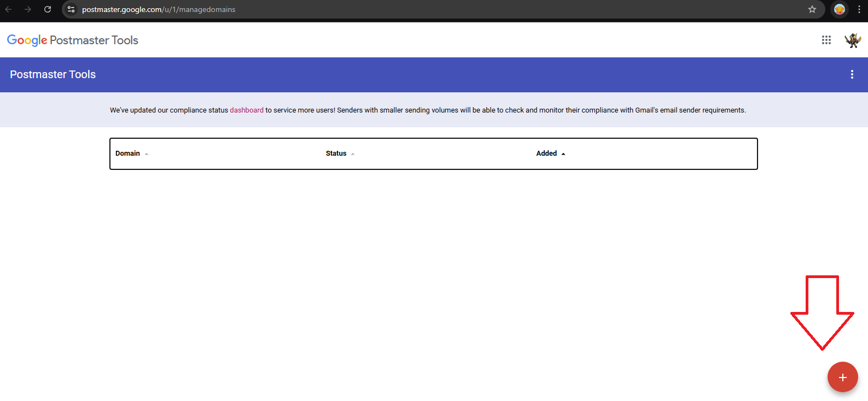Click the Google Postmaster Tools logo
This screenshot has width=868, height=401.
point(72,40)
